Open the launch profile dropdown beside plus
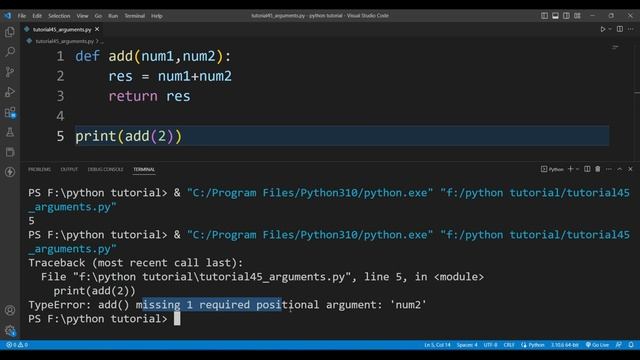Viewport: 640px width, 360px height. point(578,169)
